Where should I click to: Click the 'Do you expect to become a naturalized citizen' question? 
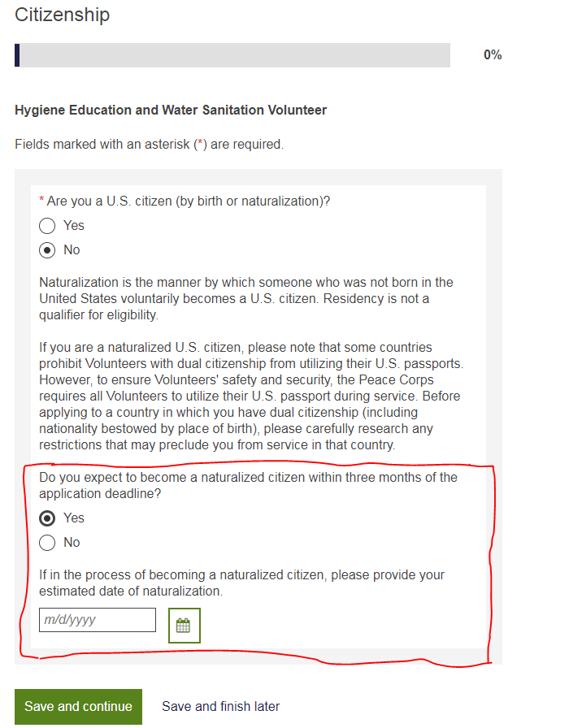(248, 485)
